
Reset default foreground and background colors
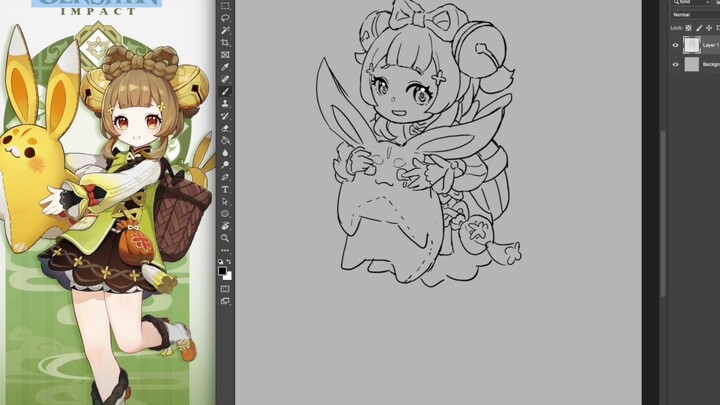click(x=220, y=261)
